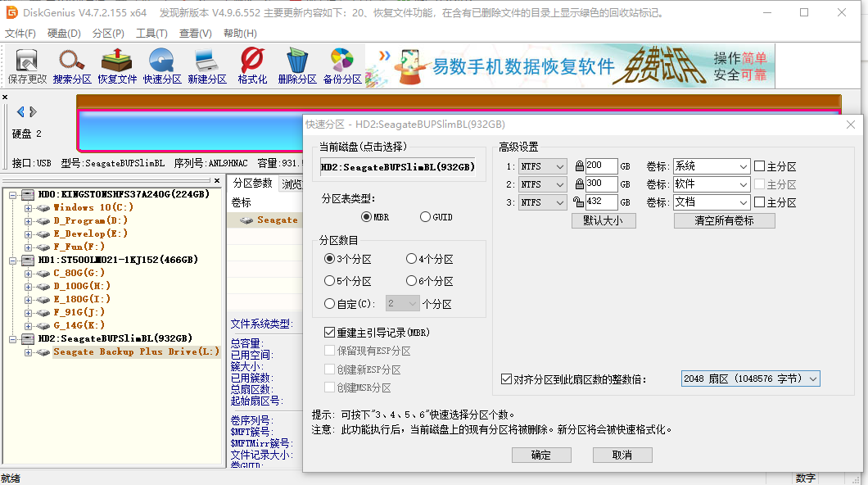Open the 系统 volume label dropdown
Screen dimensions: 868x485
(x=712, y=166)
